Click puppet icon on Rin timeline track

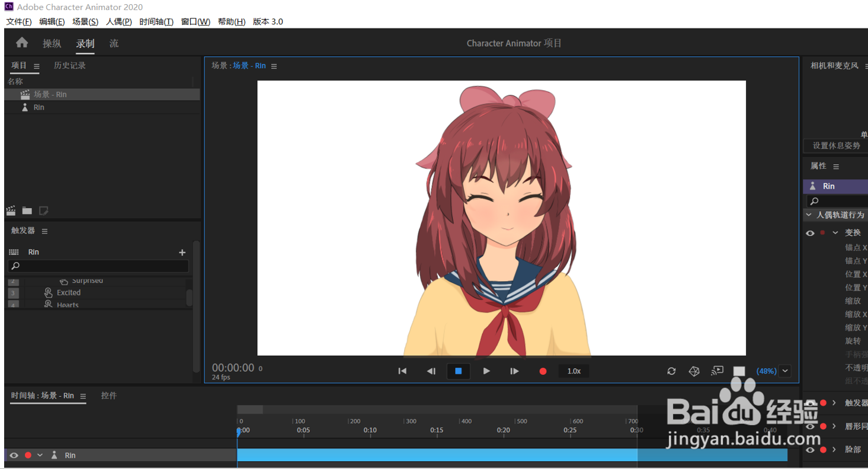[55, 455]
